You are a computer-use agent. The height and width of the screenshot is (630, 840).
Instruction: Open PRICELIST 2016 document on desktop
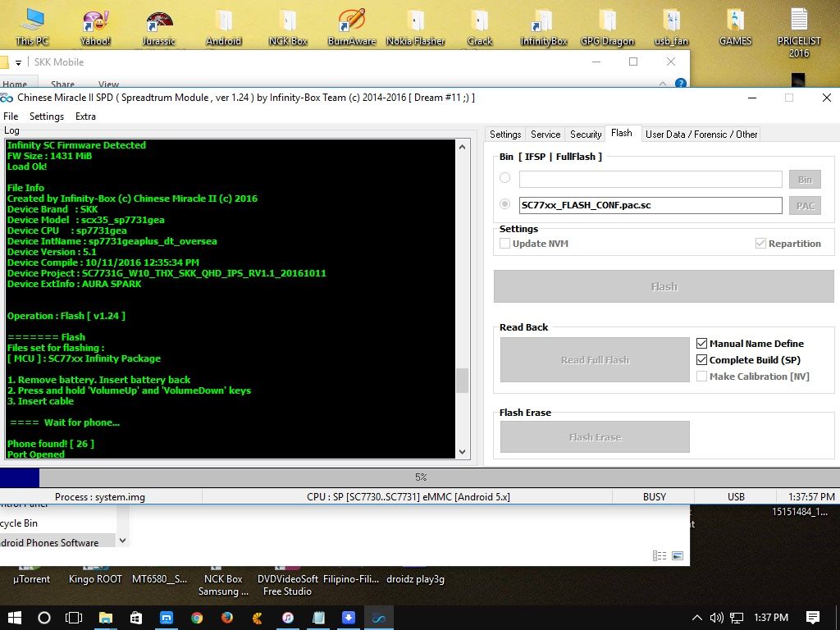[799, 31]
